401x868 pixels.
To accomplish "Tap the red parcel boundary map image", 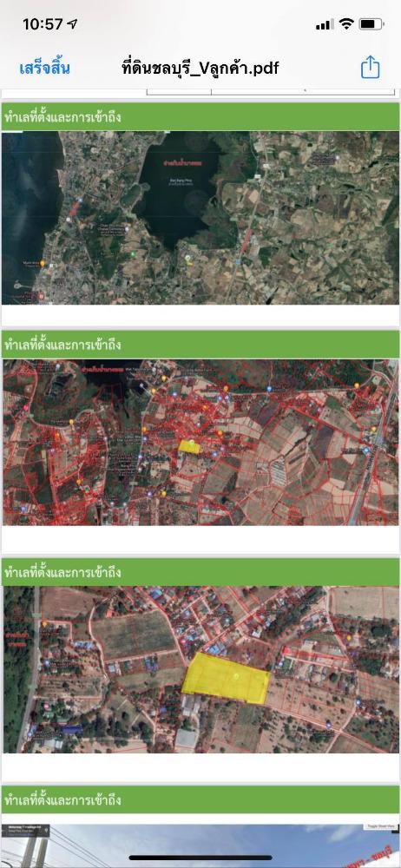I will (x=200, y=442).
